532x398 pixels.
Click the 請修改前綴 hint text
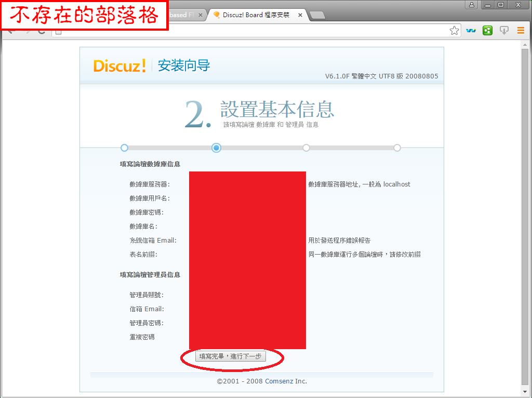click(405, 255)
